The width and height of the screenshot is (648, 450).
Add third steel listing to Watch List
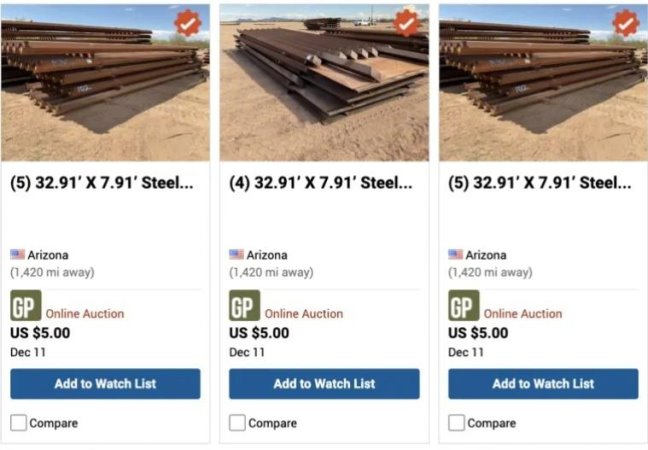[x=543, y=384]
